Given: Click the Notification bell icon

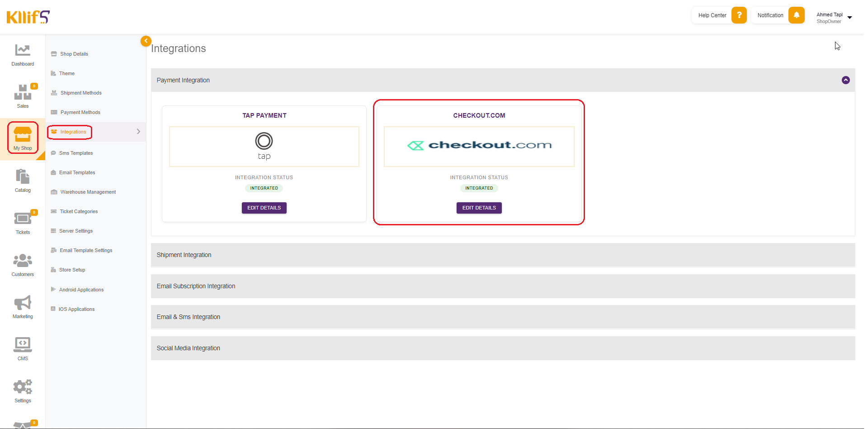Looking at the screenshot, I should click(x=797, y=15).
